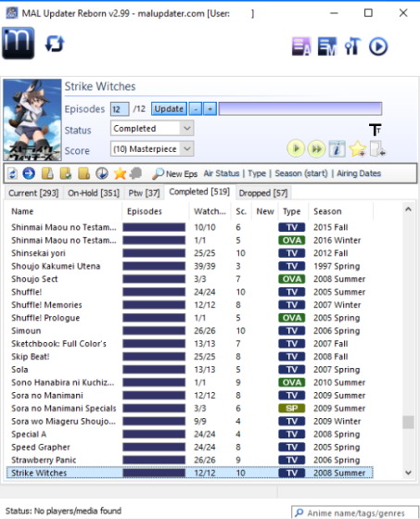Sort by the Episodes column header
The image size is (420, 519).
point(156,211)
